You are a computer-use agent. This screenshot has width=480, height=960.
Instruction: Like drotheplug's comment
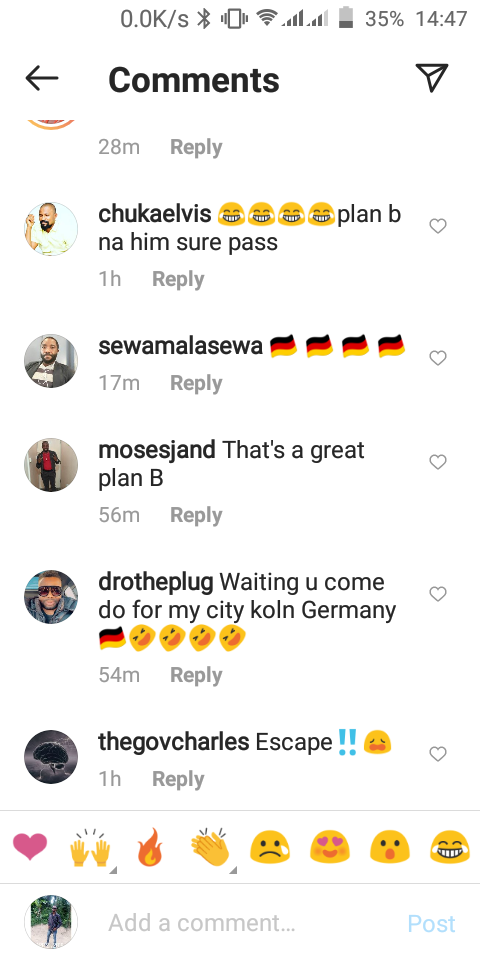click(438, 593)
